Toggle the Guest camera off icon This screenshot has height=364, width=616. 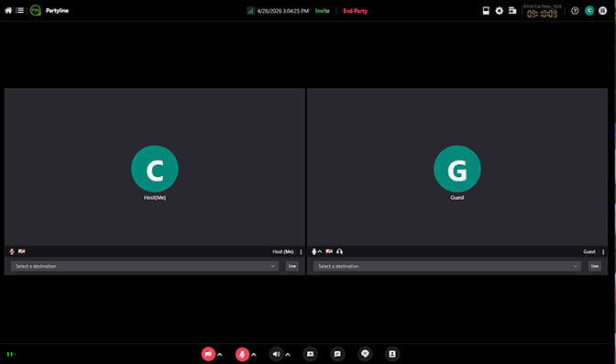click(329, 251)
